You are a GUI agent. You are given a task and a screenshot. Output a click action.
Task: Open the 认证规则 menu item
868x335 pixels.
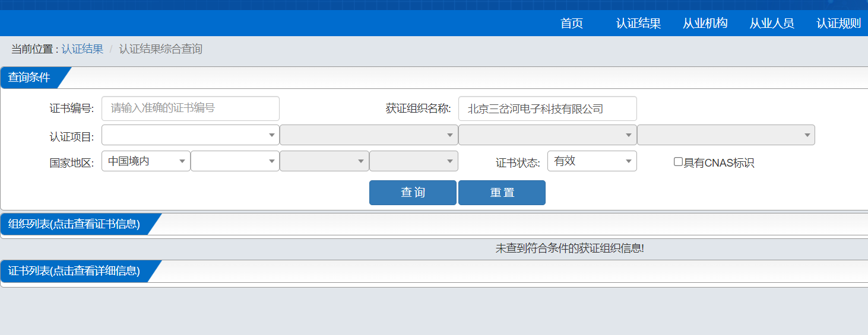pyautogui.click(x=838, y=24)
